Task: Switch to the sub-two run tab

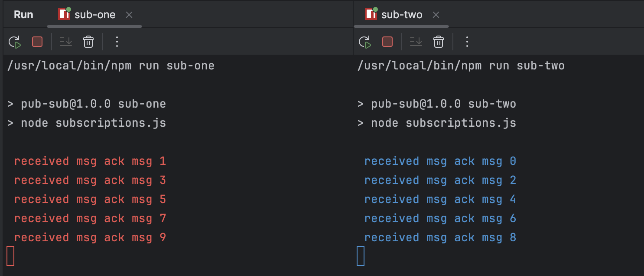Action: pyautogui.click(x=401, y=15)
